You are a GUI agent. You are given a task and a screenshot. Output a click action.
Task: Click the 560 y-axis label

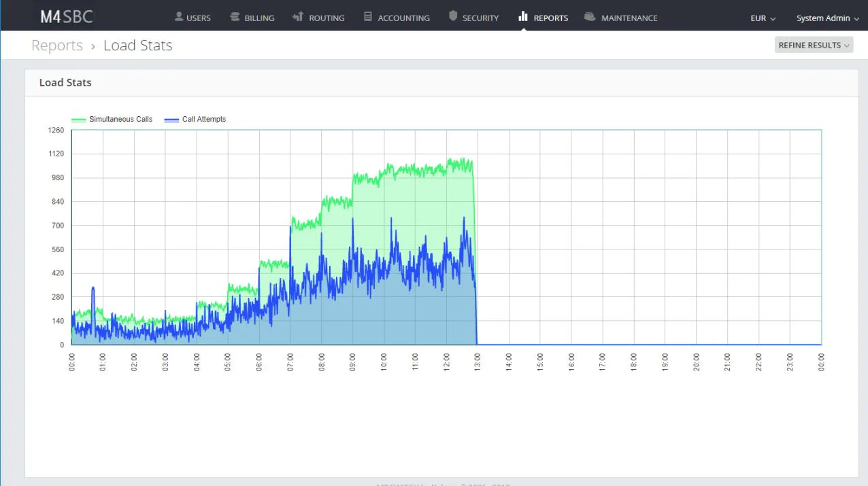pyautogui.click(x=57, y=249)
